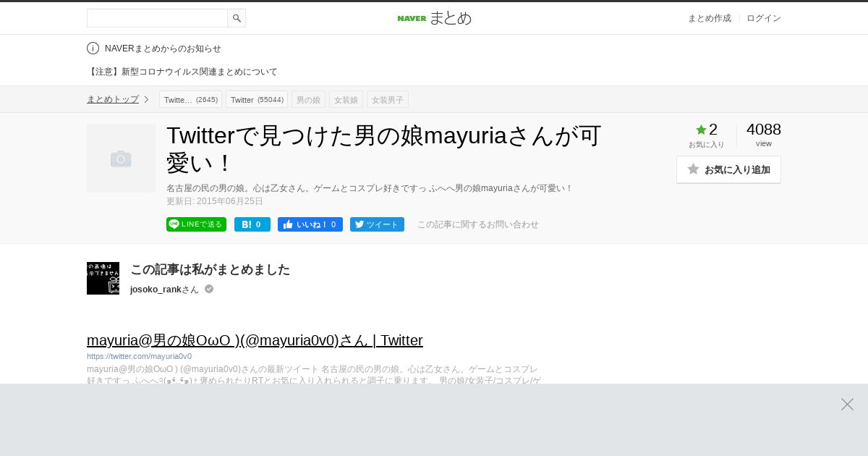The image size is (868, 456).
Task: Click the verified badge next to josoko_rank
Action: (x=209, y=289)
